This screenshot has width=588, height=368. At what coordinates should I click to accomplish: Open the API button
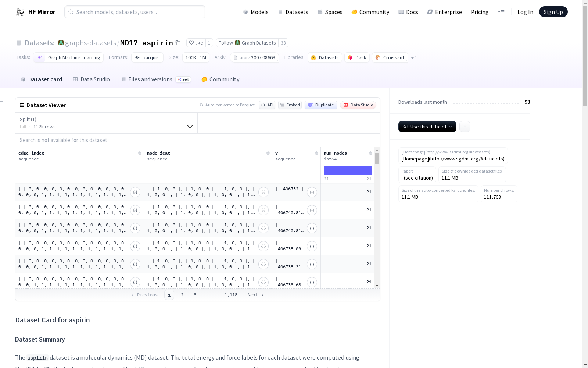pos(267,105)
